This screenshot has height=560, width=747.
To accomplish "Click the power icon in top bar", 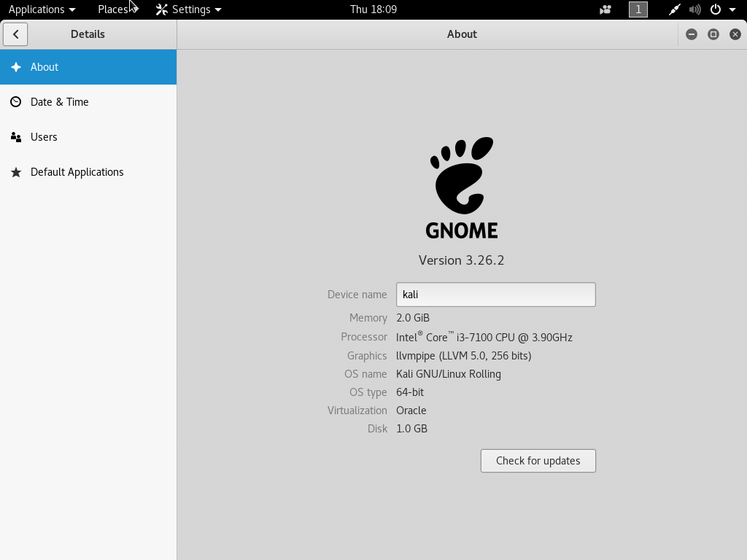I will pos(716,9).
